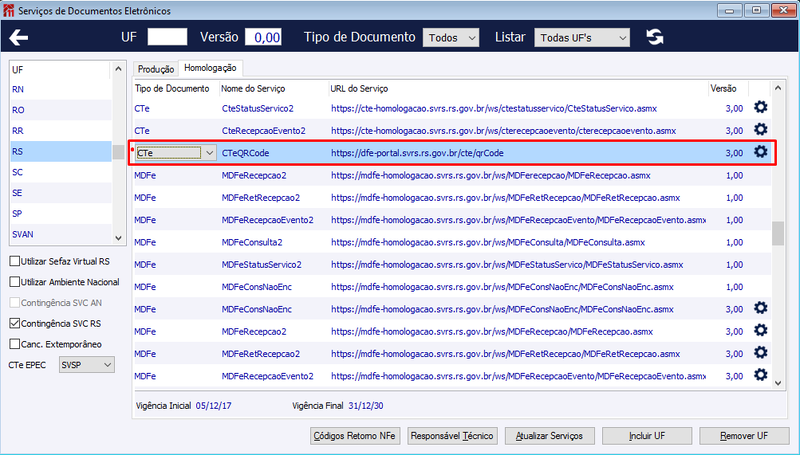
Task: Select RS in the UF list
Action: [x=61, y=151]
